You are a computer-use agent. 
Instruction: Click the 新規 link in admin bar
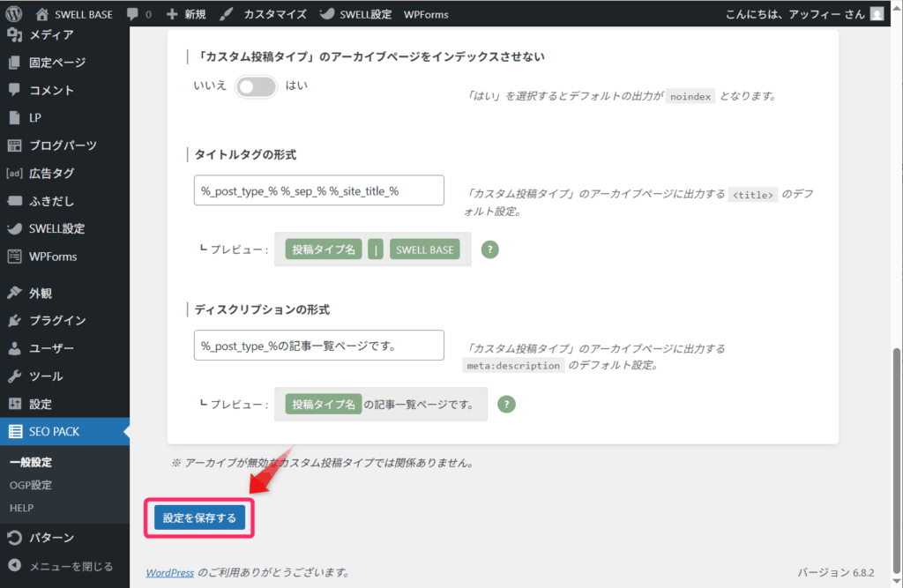195,14
